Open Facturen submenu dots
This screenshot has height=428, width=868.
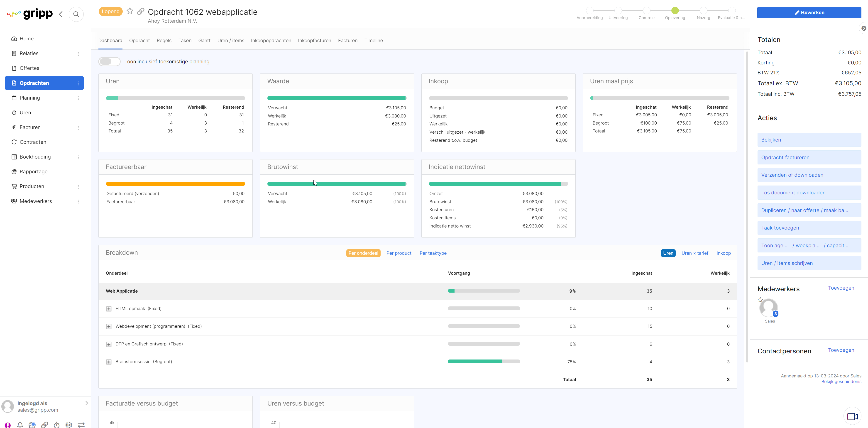[x=78, y=128]
